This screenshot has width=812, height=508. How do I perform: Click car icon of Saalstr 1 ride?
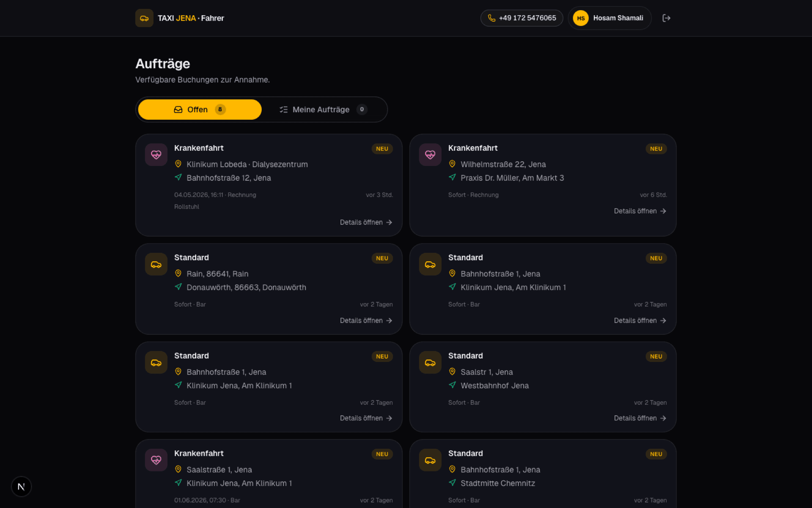(x=430, y=362)
